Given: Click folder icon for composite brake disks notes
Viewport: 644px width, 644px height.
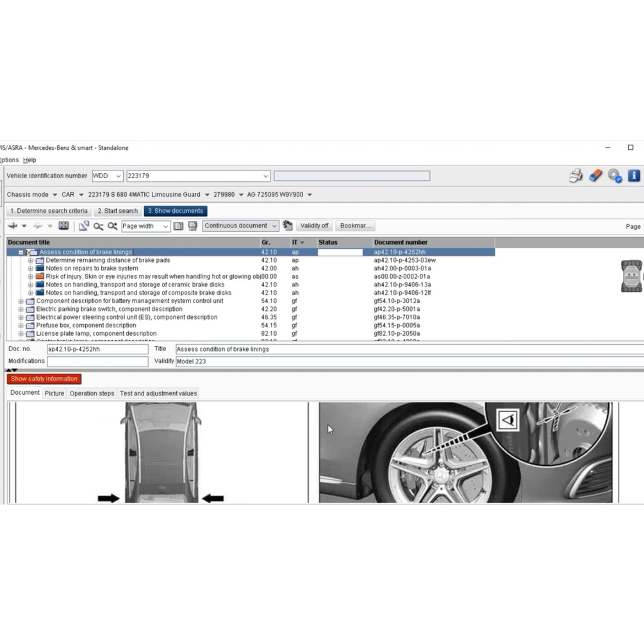Looking at the screenshot, I should point(40,293).
